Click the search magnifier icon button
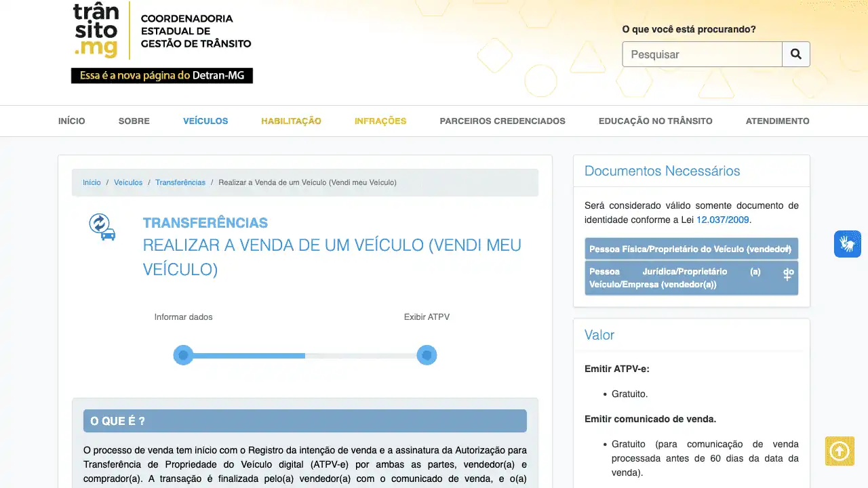Viewport: 868px width, 488px height. coord(795,54)
